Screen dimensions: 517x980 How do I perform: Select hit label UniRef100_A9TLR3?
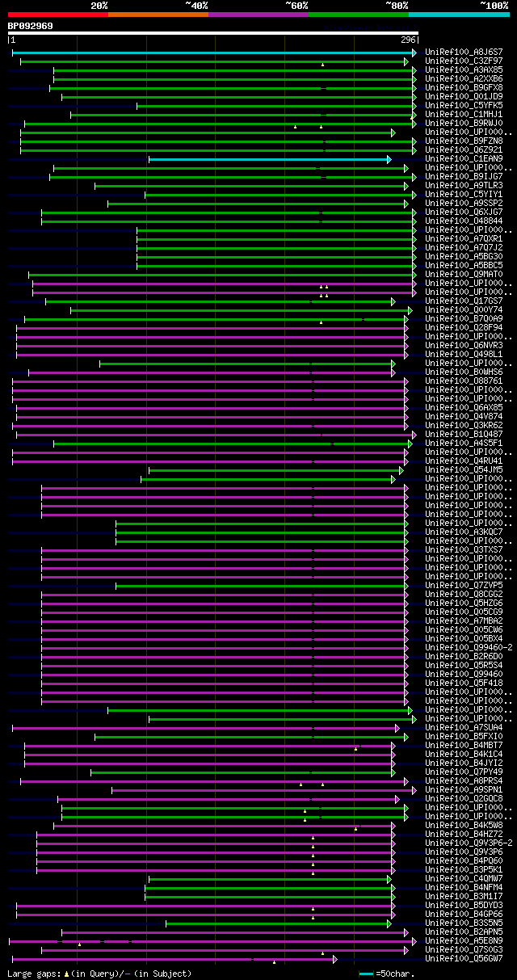[x=464, y=185]
